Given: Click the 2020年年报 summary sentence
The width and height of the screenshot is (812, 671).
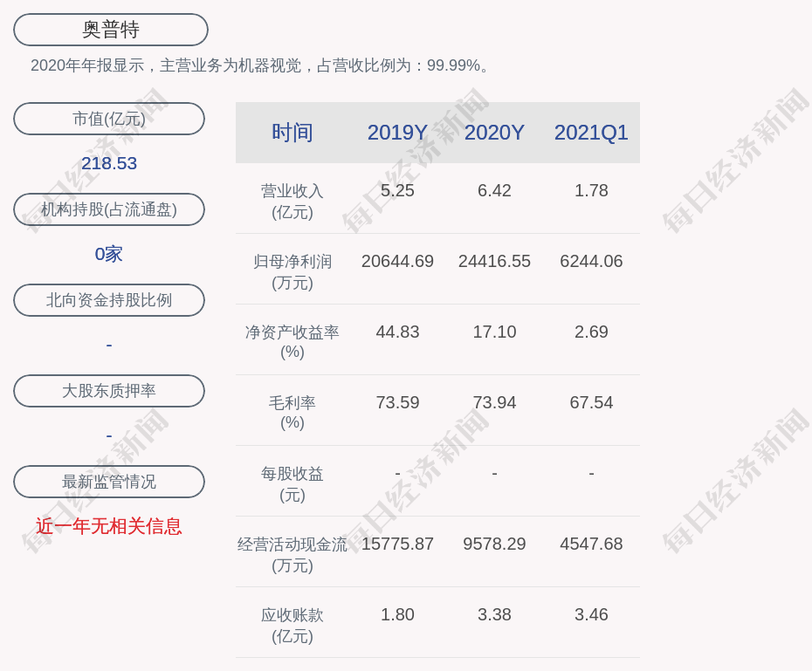Looking at the screenshot, I should tap(262, 65).
